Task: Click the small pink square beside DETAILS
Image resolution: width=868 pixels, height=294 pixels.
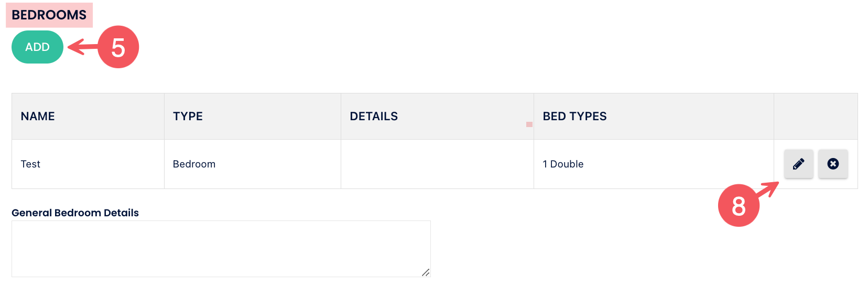Action: (x=529, y=124)
